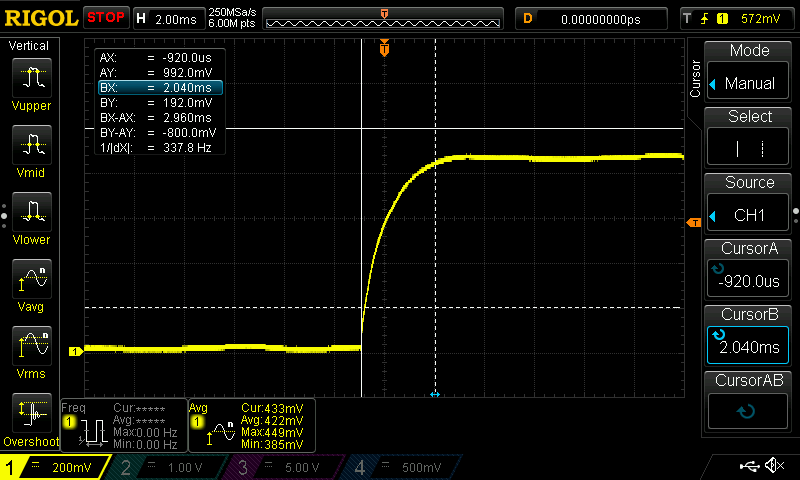Click the USB connection icon
Image resolution: width=800 pixels, height=480 pixels.
(749, 465)
